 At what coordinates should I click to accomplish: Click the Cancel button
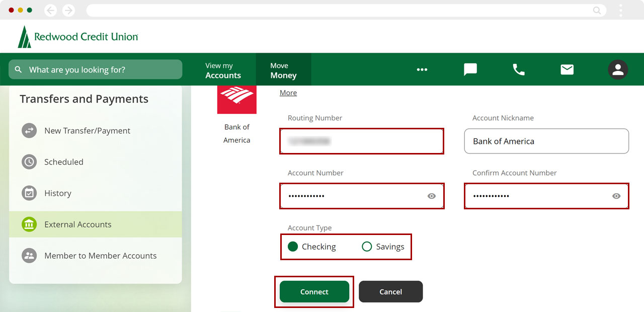pos(391,292)
